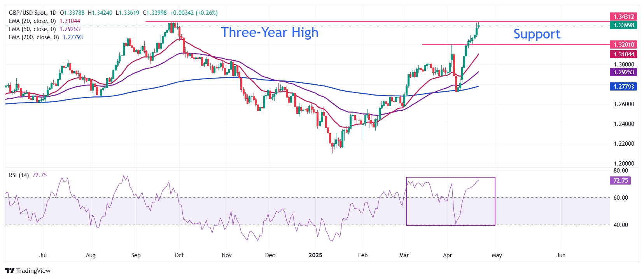Click the Apr label on time axis

tap(447, 255)
